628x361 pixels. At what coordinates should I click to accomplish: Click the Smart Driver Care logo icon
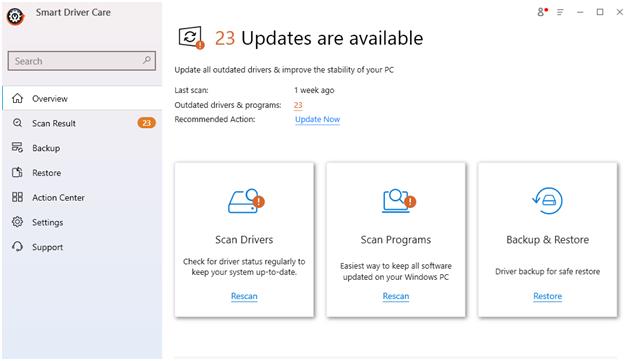pos(15,17)
